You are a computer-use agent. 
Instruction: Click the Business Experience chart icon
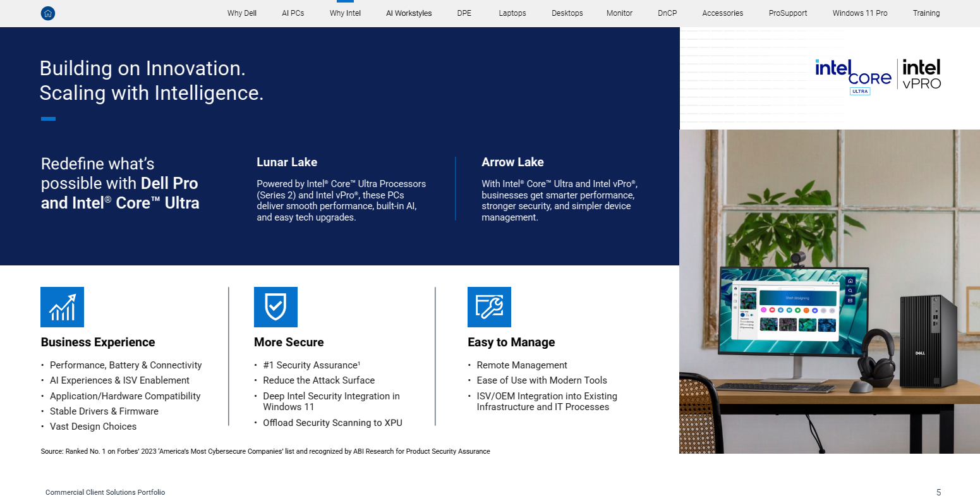[x=62, y=307]
